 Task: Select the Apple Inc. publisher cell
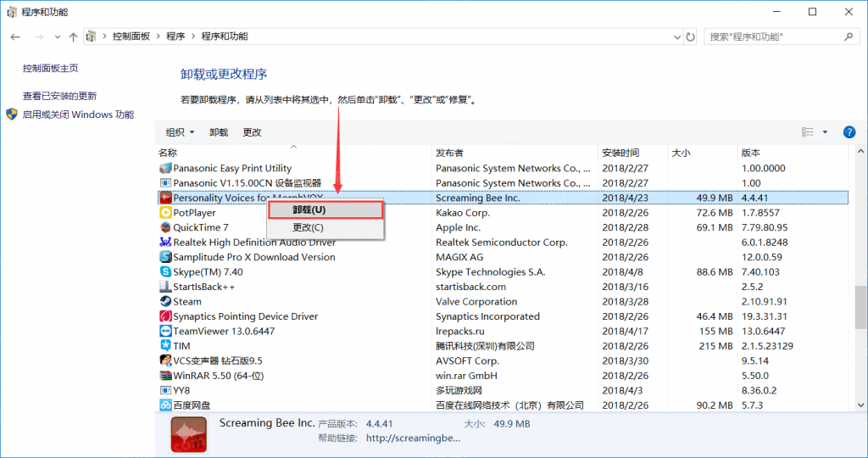(x=458, y=227)
